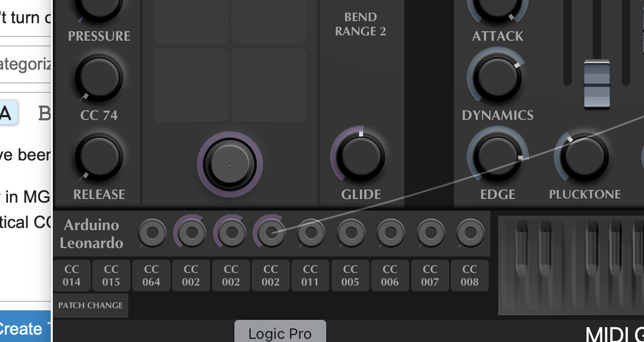The image size is (644, 342).
Task: Click the PATCH CHANGE button
Action: pyautogui.click(x=90, y=306)
